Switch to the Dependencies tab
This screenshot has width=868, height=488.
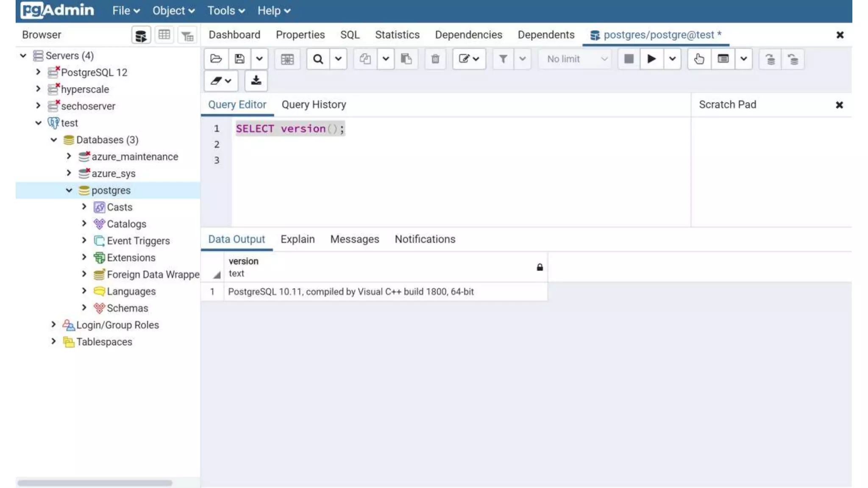point(468,35)
